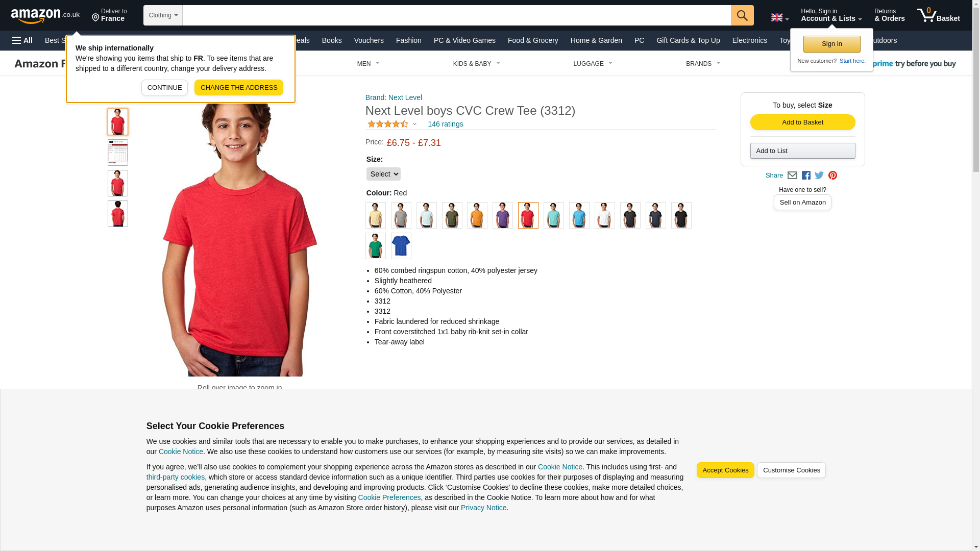Click the search magnifier button
The height and width of the screenshot is (551, 980).
(742, 15)
